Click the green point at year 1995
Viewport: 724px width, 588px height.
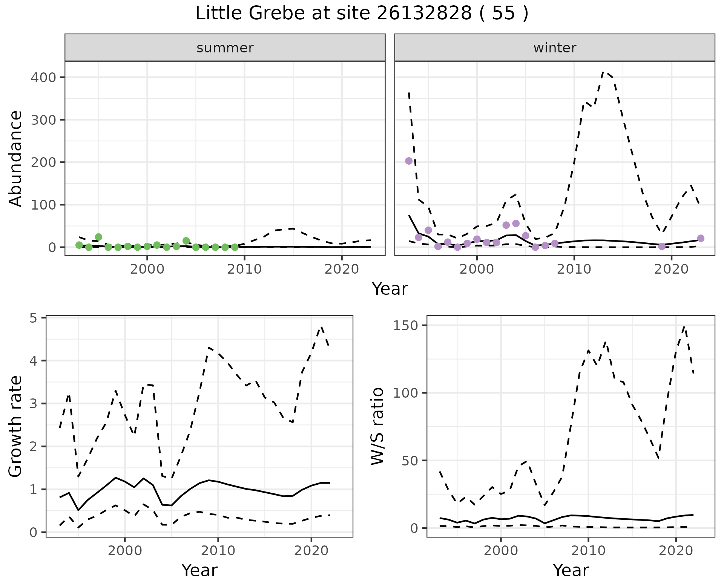coord(98,237)
